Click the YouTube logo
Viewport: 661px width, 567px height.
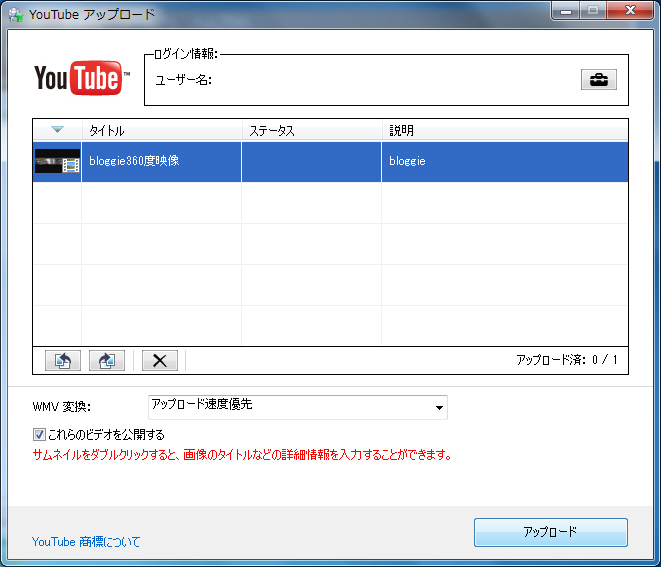pyautogui.click(x=82, y=78)
